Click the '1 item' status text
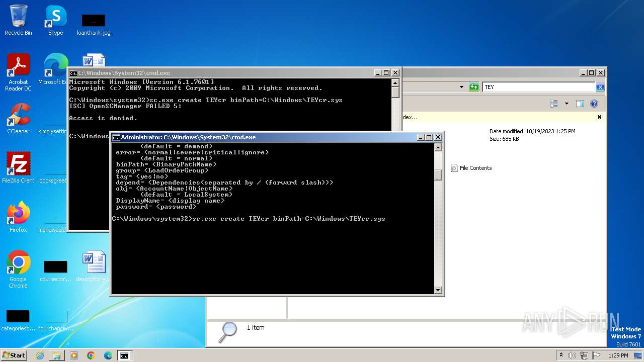 coord(256,328)
